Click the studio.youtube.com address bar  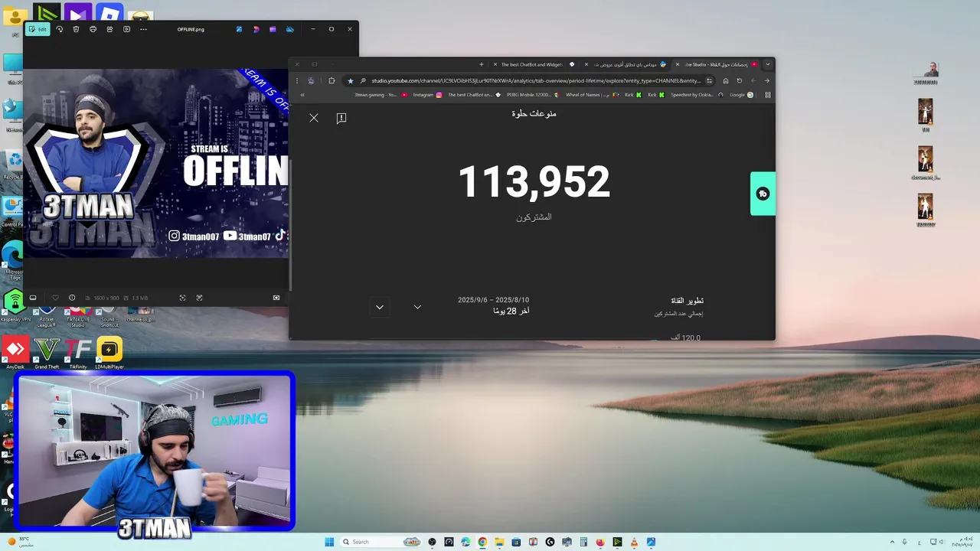536,80
